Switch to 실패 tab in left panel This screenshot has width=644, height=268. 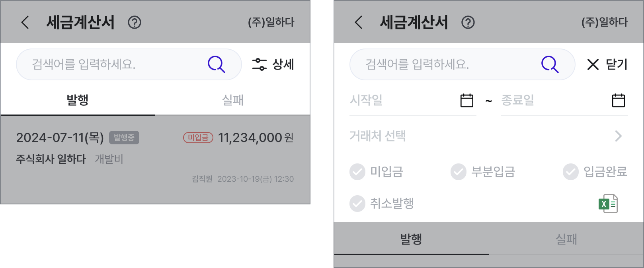click(233, 100)
